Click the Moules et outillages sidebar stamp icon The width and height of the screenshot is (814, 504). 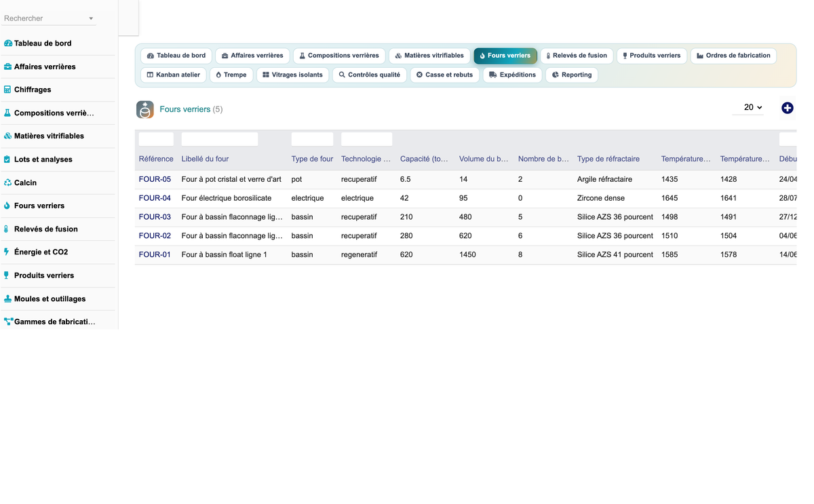pos(7,298)
